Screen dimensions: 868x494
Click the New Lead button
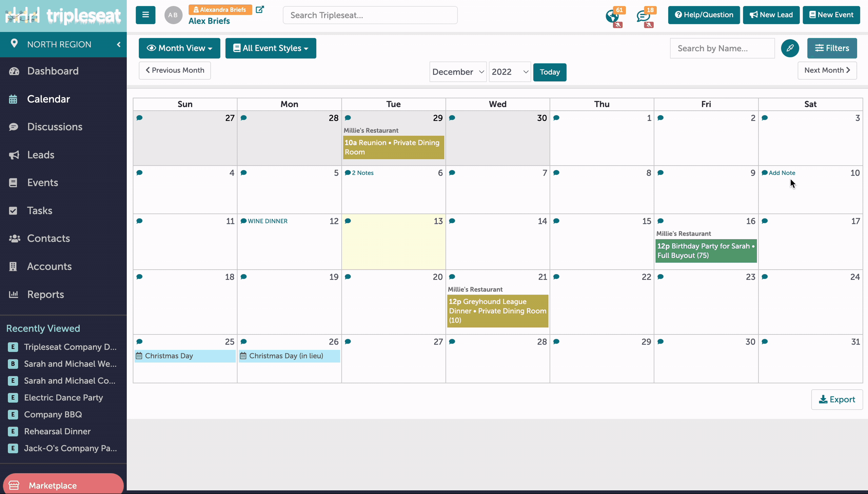tap(771, 15)
